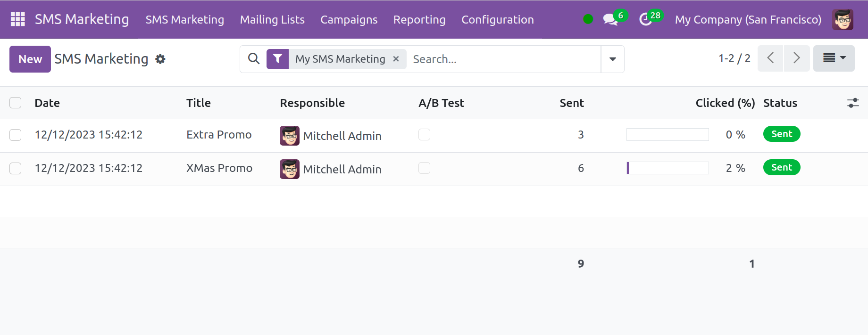Click the magnifying glass search icon

coord(254,59)
